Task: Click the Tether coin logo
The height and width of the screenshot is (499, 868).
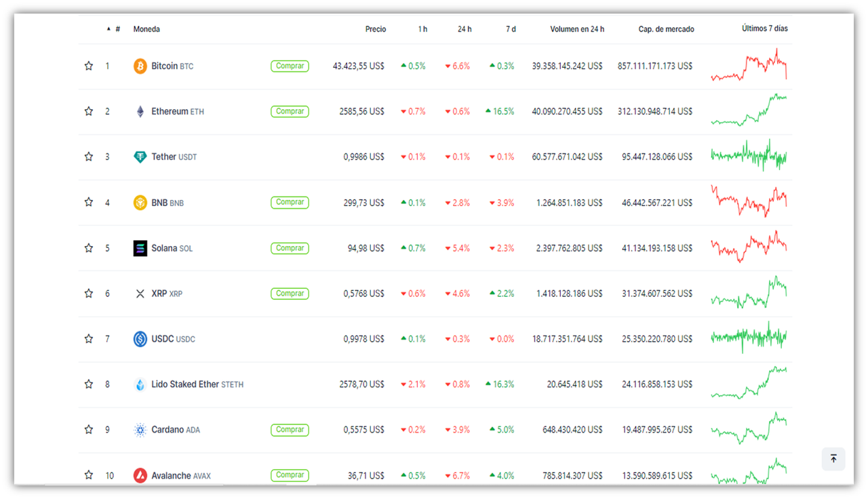Action: [x=140, y=157]
